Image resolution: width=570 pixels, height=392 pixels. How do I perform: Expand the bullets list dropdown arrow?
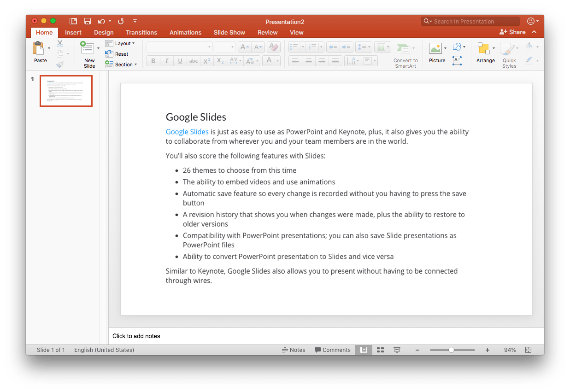[303, 47]
